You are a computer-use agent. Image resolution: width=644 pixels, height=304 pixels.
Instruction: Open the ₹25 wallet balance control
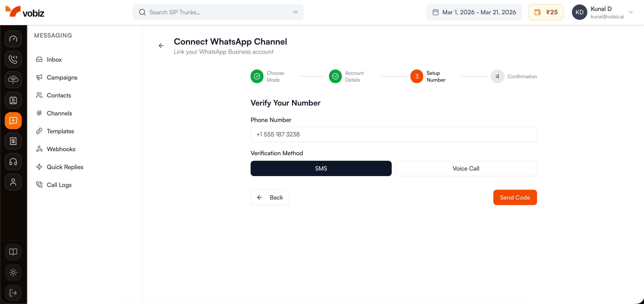pos(546,12)
